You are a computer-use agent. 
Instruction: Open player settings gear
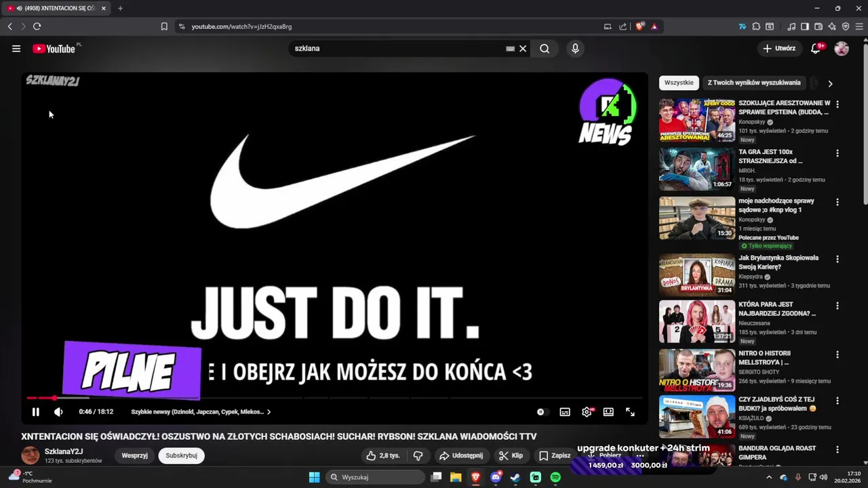pos(587,411)
